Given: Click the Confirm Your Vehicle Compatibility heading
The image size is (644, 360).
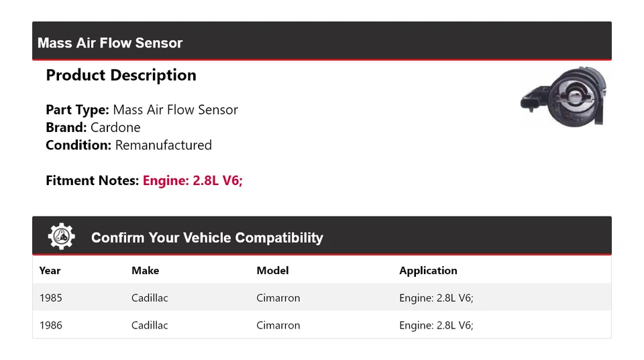Looking at the screenshot, I should click(207, 238).
